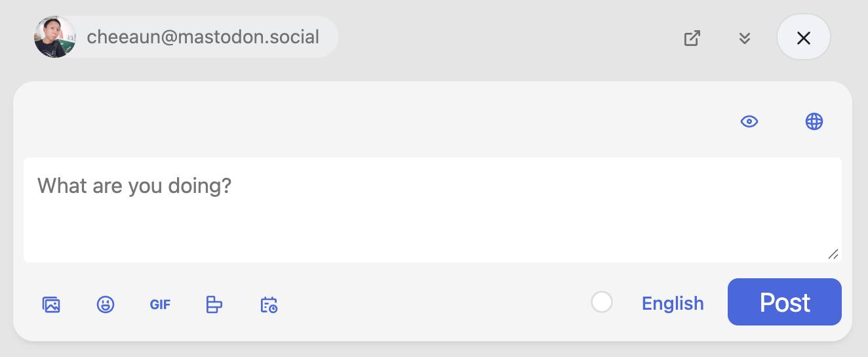The width and height of the screenshot is (868, 357).
Task: Click the "cheeaun" username text
Action: point(124,37)
